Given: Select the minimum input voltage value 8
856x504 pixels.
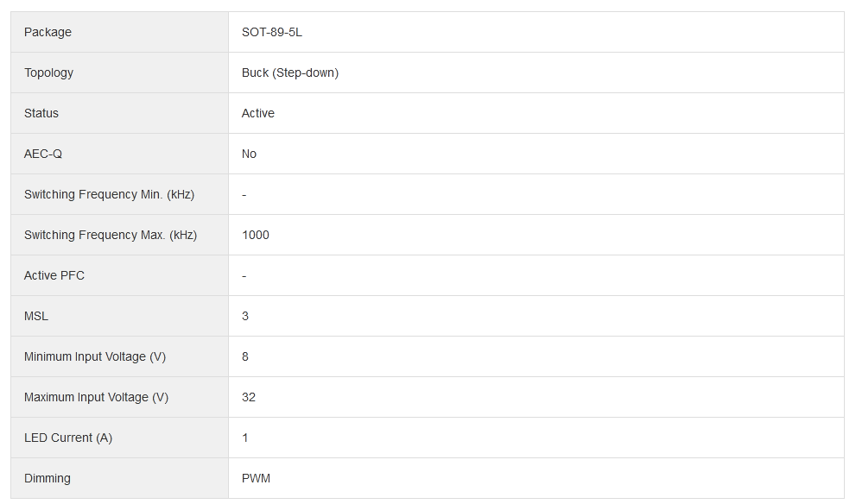Looking at the screenshot, I should click(245, 357).
